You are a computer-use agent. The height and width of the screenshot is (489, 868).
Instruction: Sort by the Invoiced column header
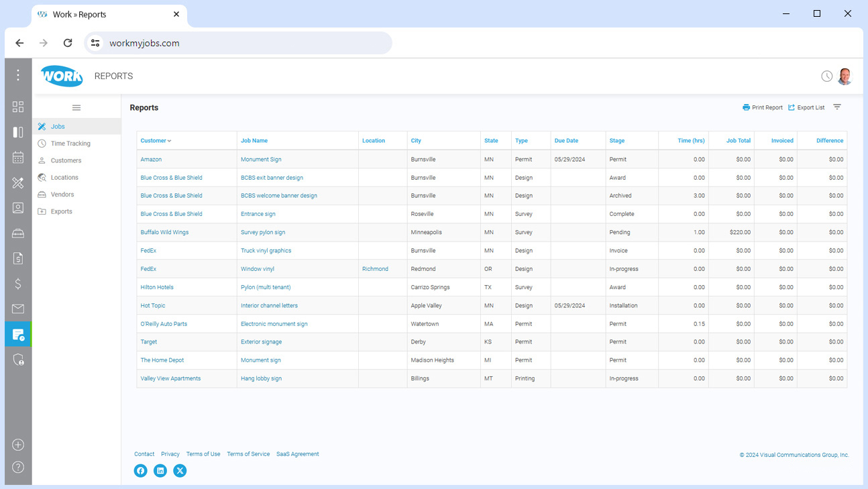[x=782, y=141]
